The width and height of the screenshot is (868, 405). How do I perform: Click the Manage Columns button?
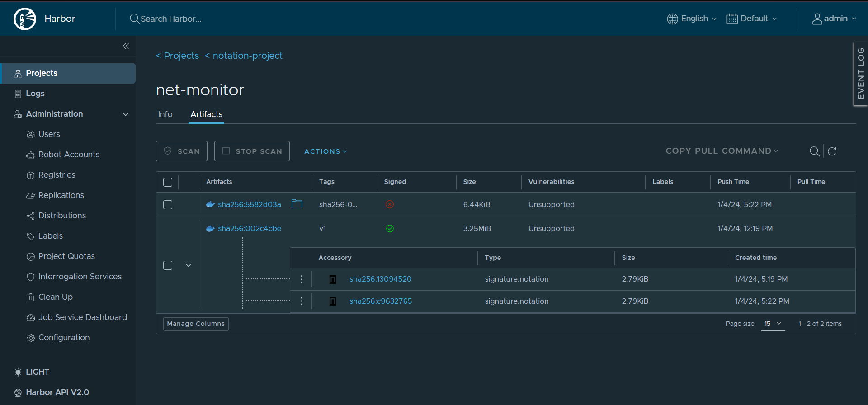click(x=196, y=324)
